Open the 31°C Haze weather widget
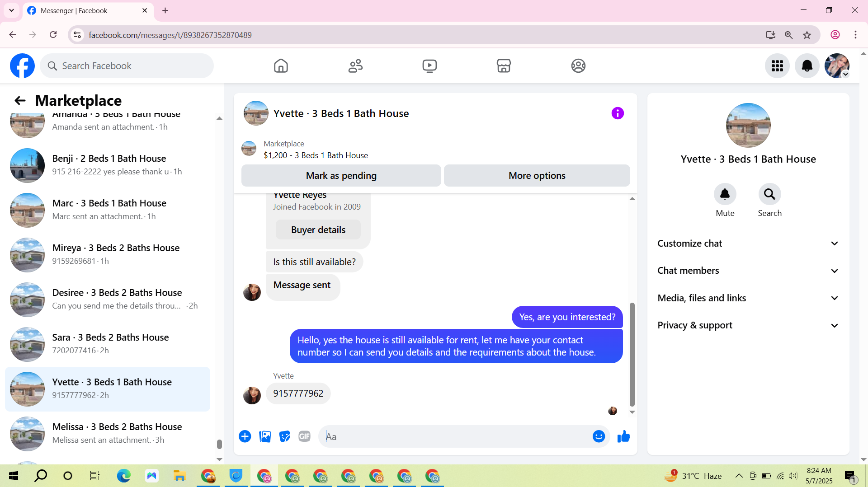Image resolution: width=868 pixels, height=487 pixels. (693, 476)
